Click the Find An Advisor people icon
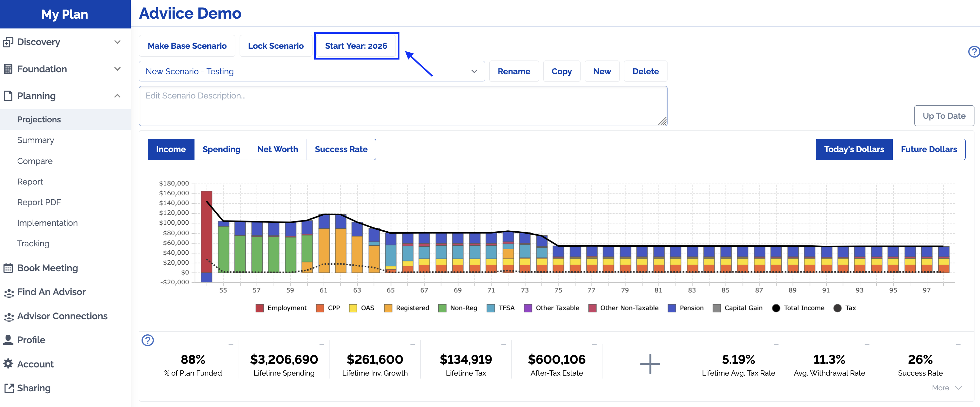Viewport: 980px width, 407px height. tap(8, 292)
